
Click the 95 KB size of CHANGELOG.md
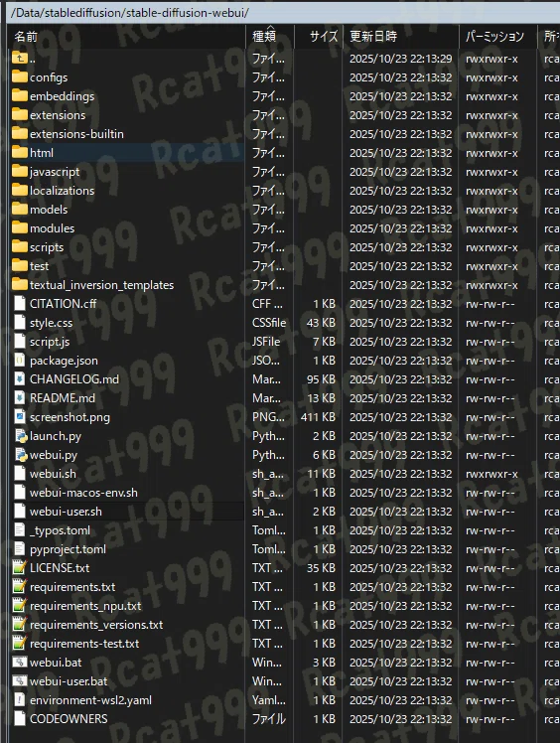pyautogui.click(x=321, y=379)
